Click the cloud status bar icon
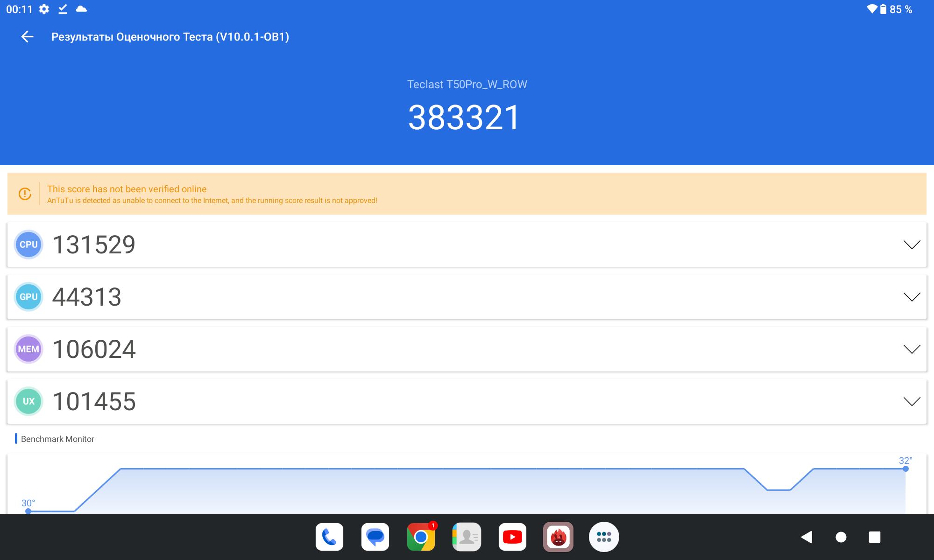 (81, 9)
